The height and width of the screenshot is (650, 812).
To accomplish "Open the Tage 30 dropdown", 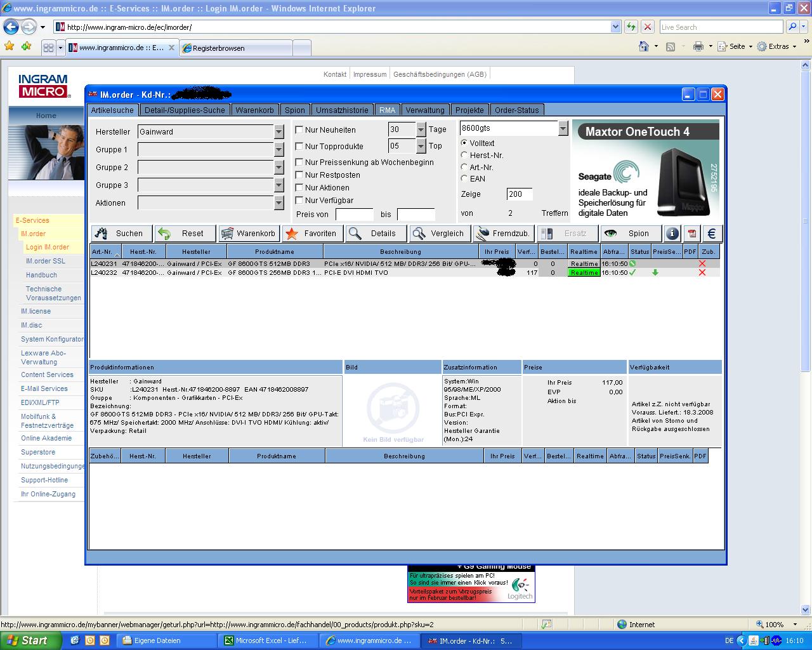I will click(421, 129).
